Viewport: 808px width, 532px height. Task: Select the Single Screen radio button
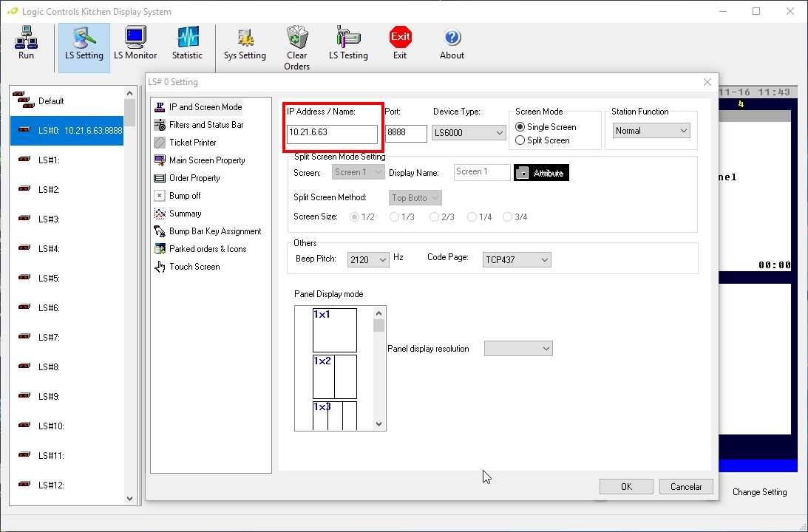point(546,126)
